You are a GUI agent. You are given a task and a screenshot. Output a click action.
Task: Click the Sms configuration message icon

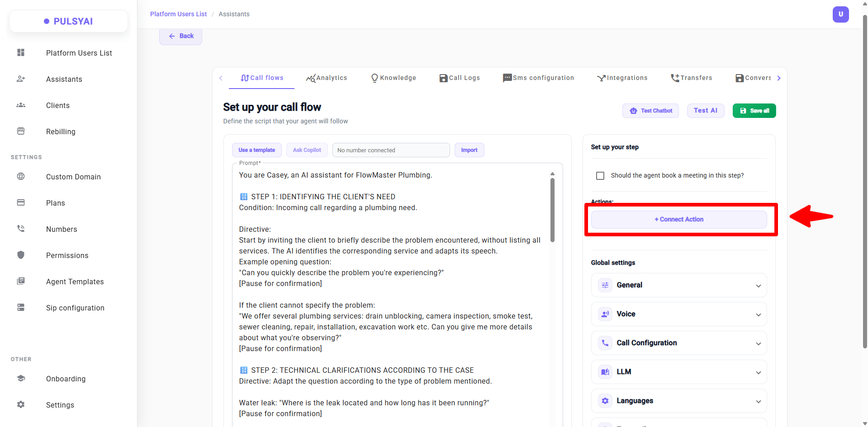coord(508,78)
